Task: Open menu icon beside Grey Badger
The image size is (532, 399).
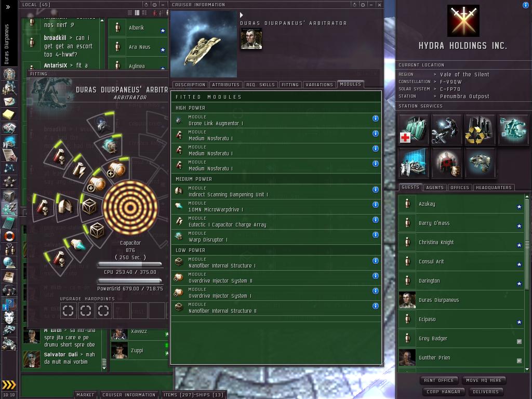Action: [519, 342]
